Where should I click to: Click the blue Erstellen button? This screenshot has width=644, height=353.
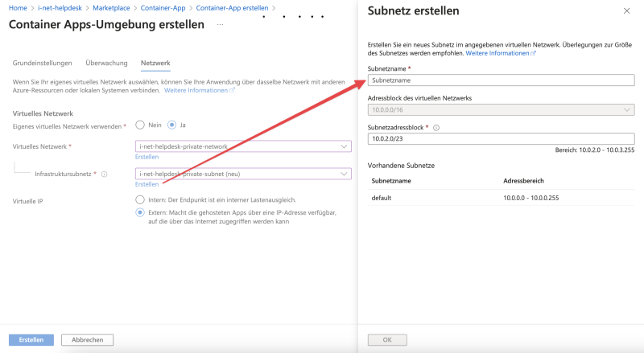point(31,340)
